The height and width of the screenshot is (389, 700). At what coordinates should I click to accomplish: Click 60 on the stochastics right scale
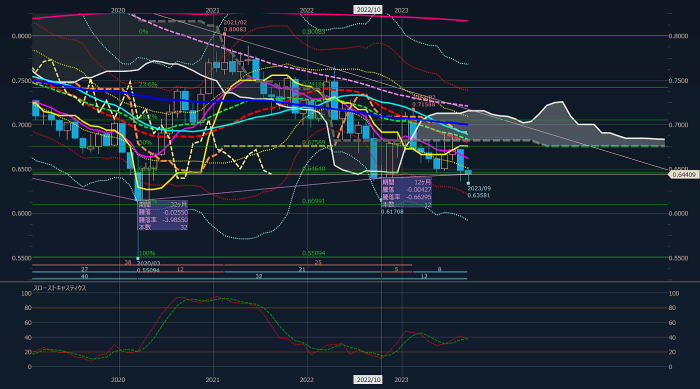pos(672,323)
